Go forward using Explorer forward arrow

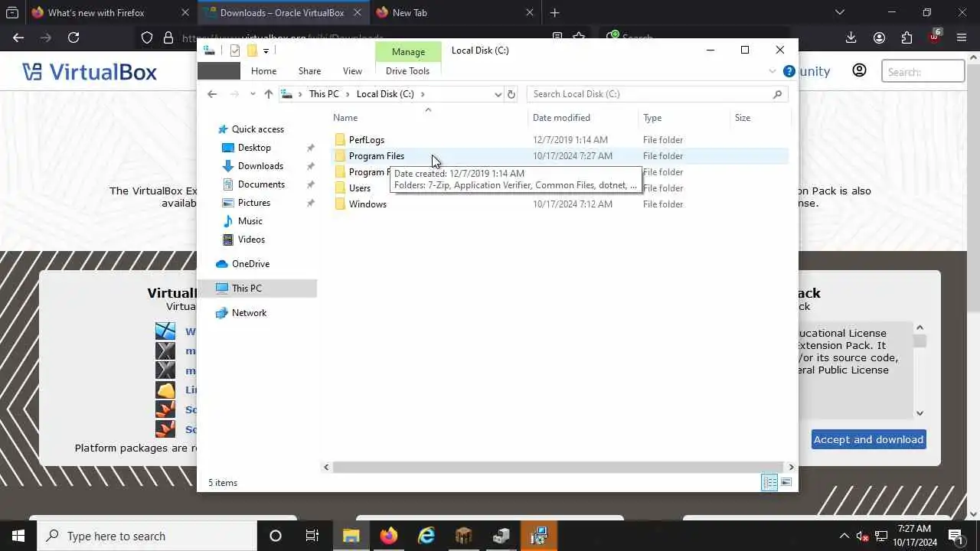pos(234,94)
